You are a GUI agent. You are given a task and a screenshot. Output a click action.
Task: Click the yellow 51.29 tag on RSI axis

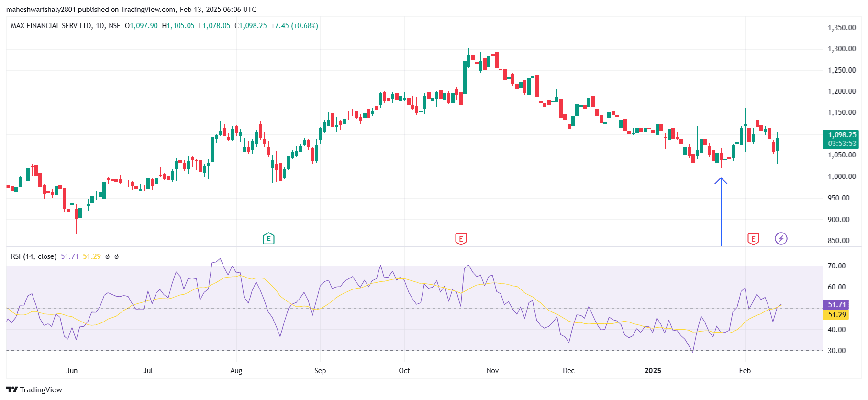pos(835,315)
